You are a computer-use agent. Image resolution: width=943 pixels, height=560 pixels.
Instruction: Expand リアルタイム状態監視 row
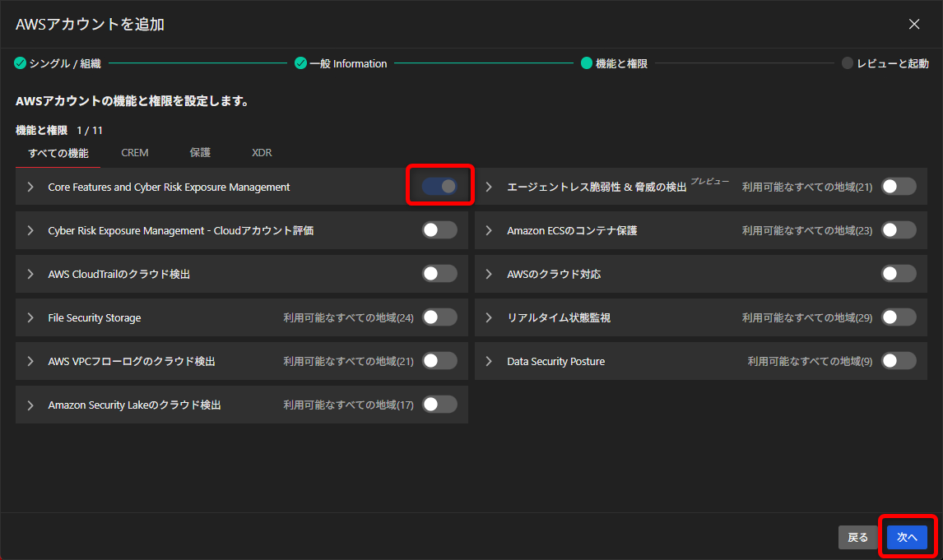[x=489, y=318]
